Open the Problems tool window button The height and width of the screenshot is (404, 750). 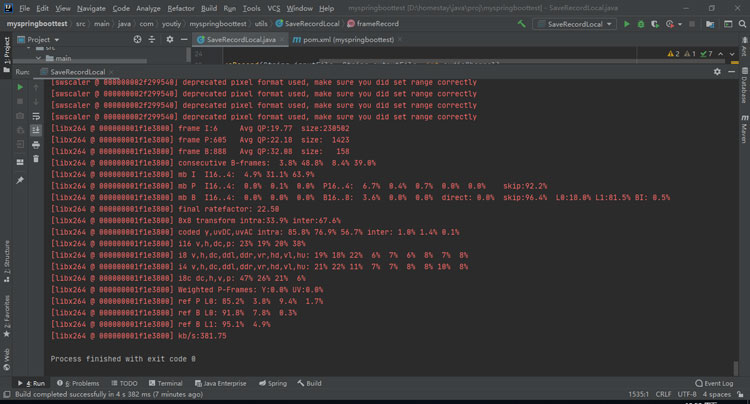78,383
